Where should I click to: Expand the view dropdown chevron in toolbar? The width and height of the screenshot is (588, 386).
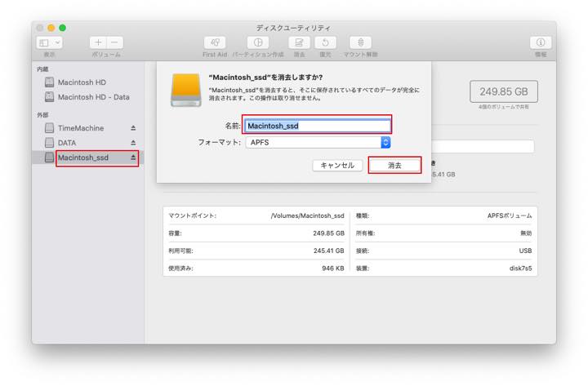tap(57, 42)
